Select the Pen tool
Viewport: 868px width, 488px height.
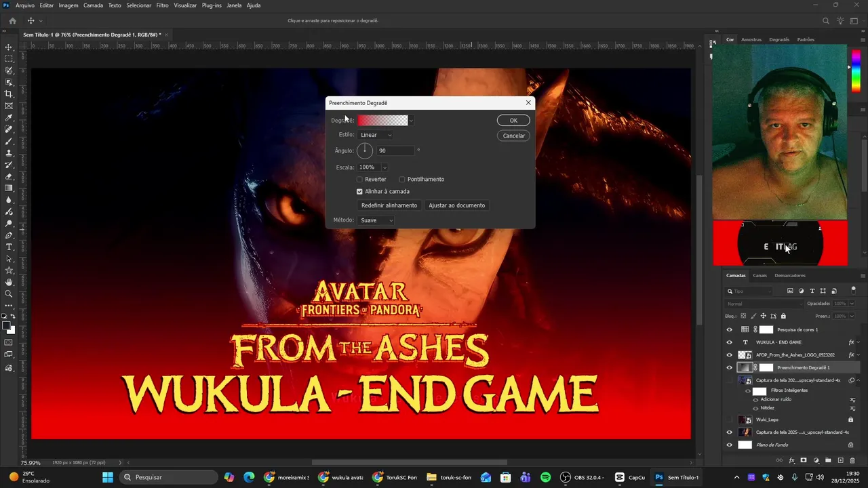[x=9, y=235]
